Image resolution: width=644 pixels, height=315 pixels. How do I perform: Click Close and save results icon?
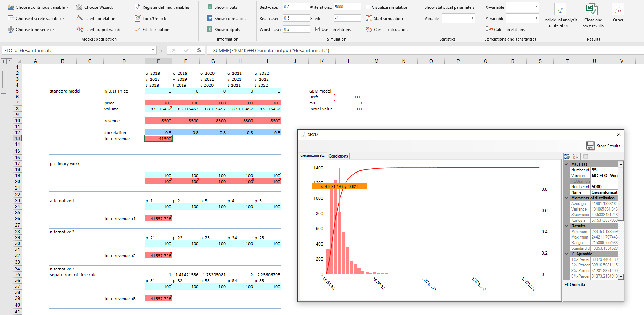(592, 9)
